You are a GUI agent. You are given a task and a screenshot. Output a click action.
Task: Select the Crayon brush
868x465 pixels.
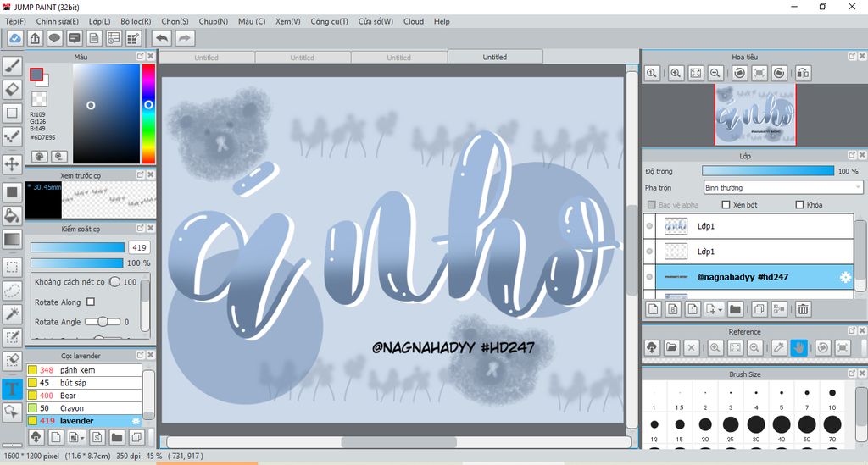(84, 408)
